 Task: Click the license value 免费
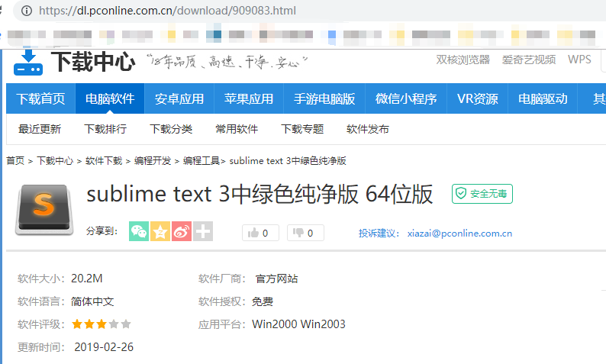(x=263, y=301)
